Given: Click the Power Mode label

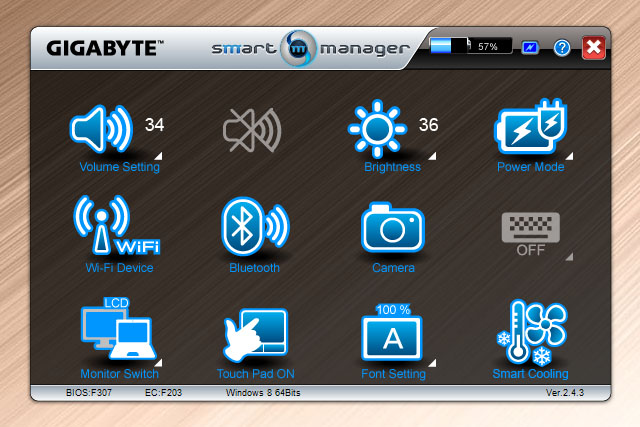Looking at the screenshot, I should click(x=531, y=167).
